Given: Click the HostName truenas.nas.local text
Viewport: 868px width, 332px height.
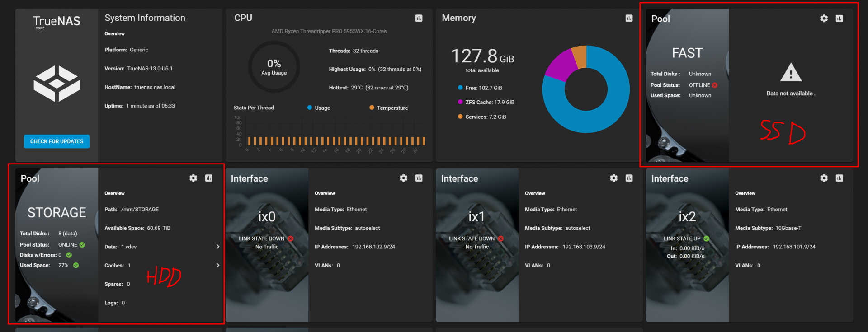Looking at the screenshot, I should (x=140, y=87).
